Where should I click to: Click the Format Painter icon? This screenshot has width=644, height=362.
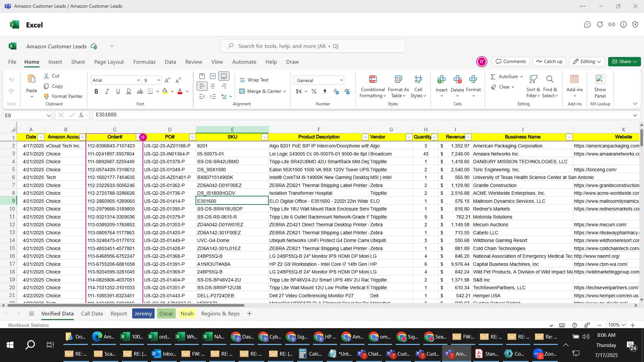coord(47,96)
